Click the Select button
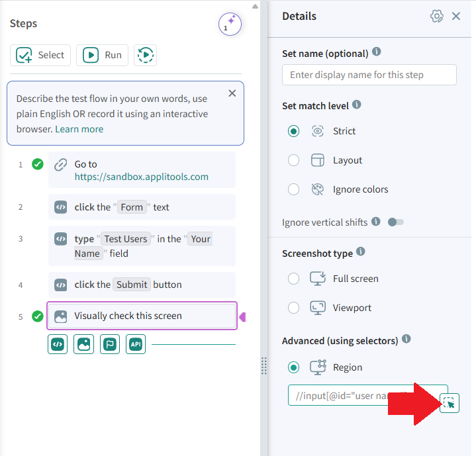This screenshot has height=456, width=476. (x=40, y=56)
